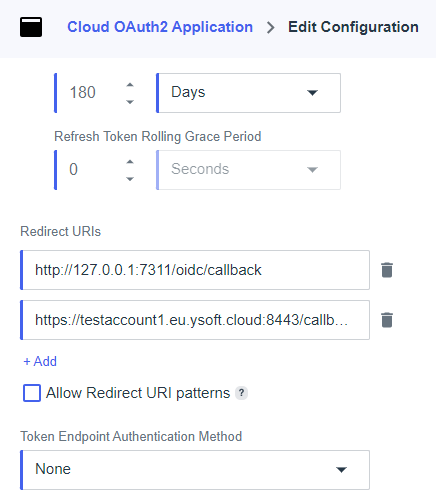
Task: Enable Allow Redirect URI patterns checkbox
Action: [32, 393]
